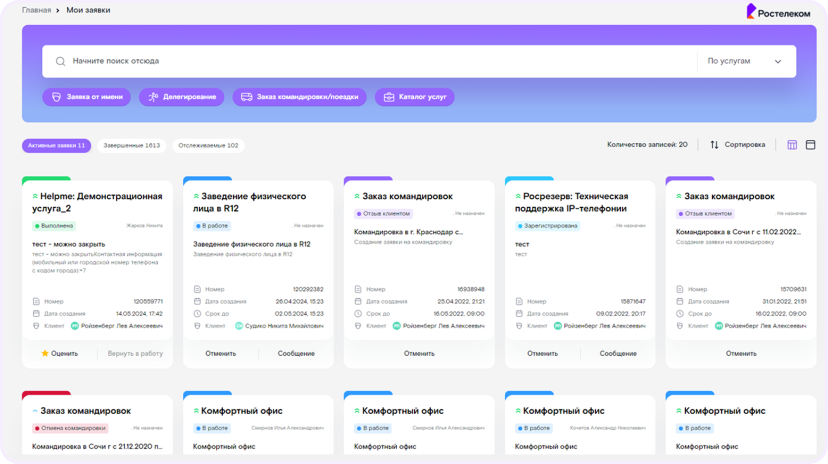Click "Оценить" on Helpme card

(60, 354)
